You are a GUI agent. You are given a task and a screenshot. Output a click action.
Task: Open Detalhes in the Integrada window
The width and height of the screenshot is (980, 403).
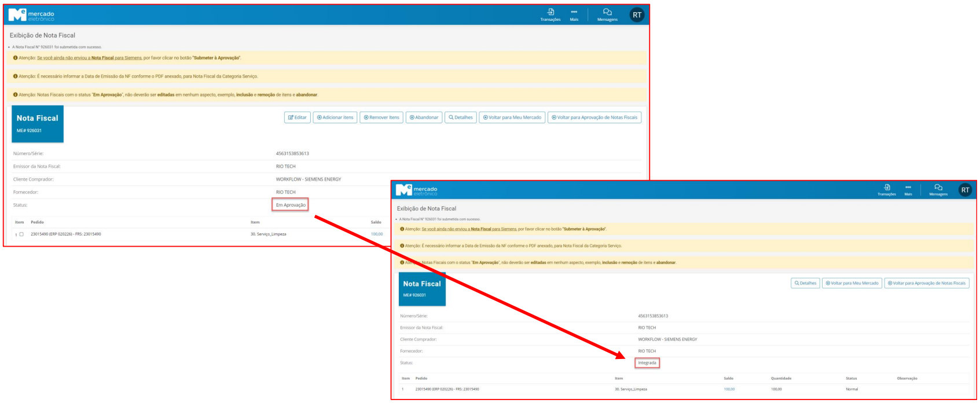click(805, 283)
